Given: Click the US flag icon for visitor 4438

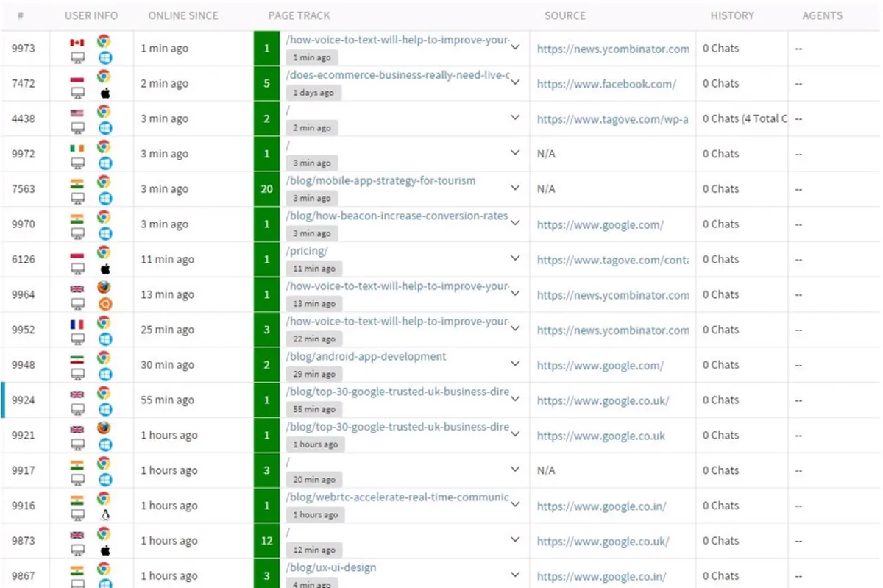Looking at the screenshot, I should tap(77, 113).
